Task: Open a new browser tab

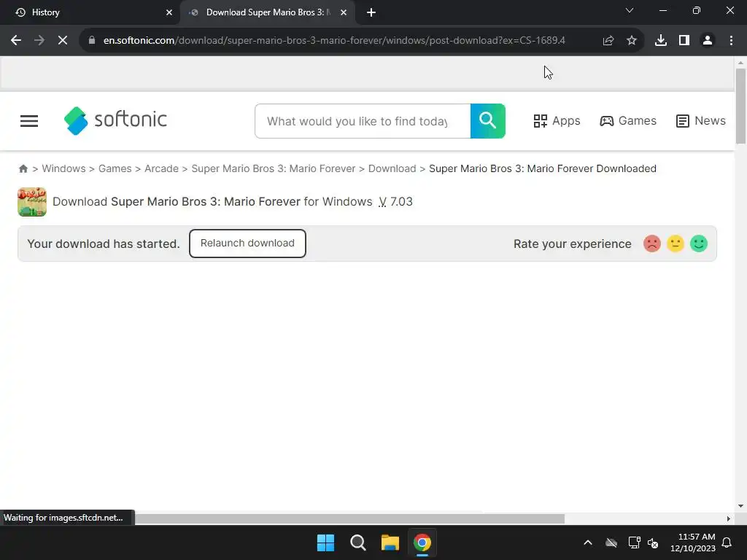Action: 371,12
